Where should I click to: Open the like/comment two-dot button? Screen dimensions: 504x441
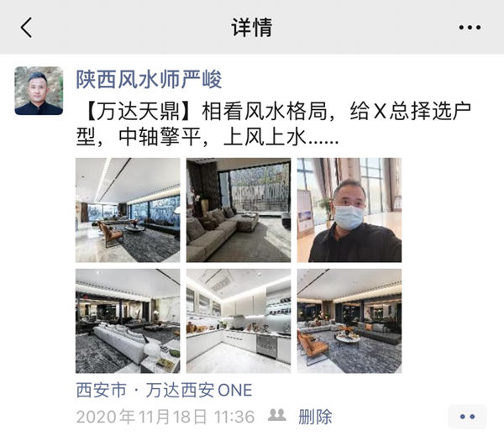(x=467, y=417)
